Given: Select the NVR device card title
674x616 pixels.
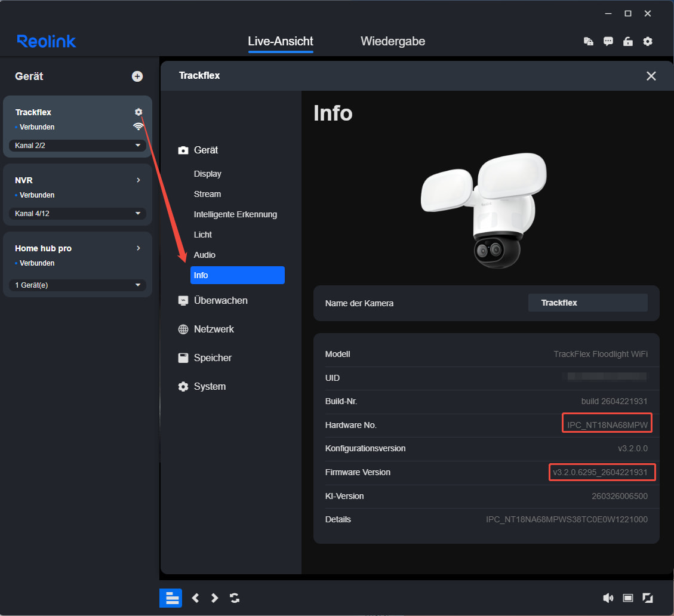Looking at the screenshot, I should pos(24,180).
